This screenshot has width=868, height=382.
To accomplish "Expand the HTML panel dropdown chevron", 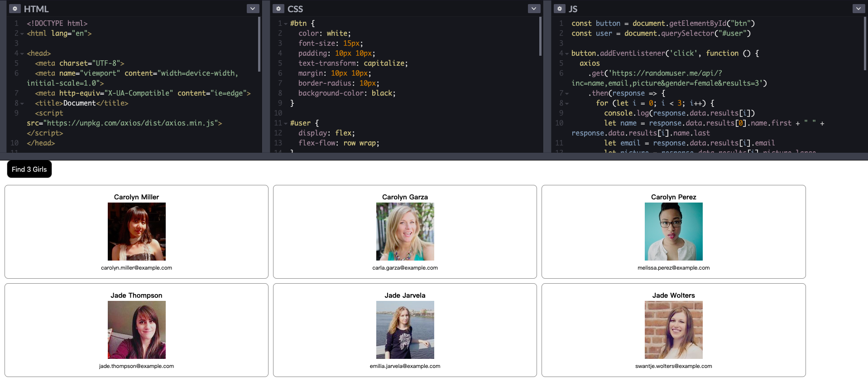I will click(x=253, y=9).
